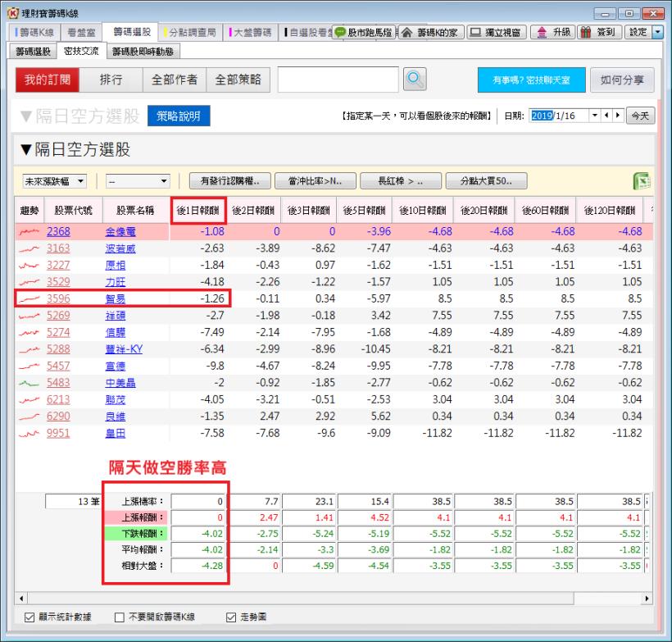
Task: Click the 簽到 gift box icon
Action: [584, 31]
